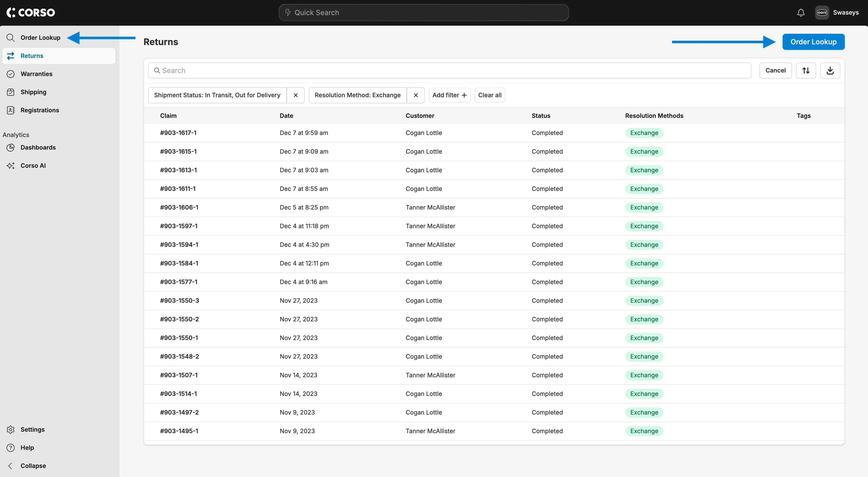Click the Claim column header

tap(168, 116)
